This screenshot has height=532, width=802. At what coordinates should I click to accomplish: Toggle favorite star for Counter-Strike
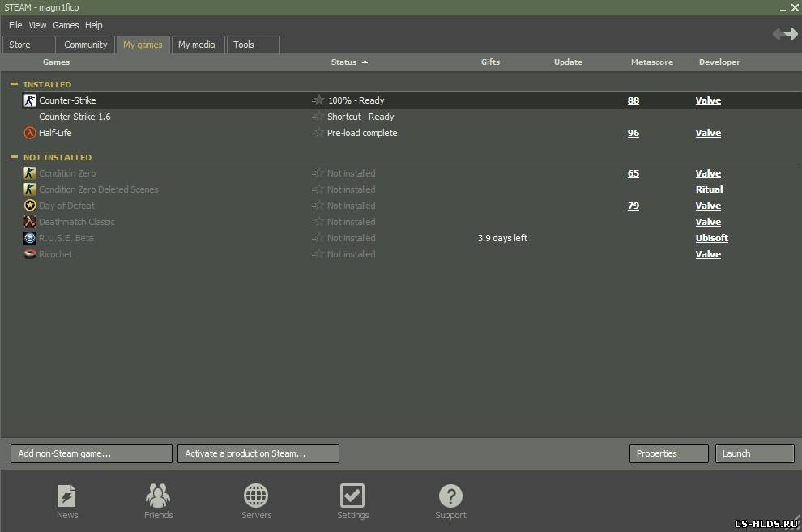coord(318,100)
